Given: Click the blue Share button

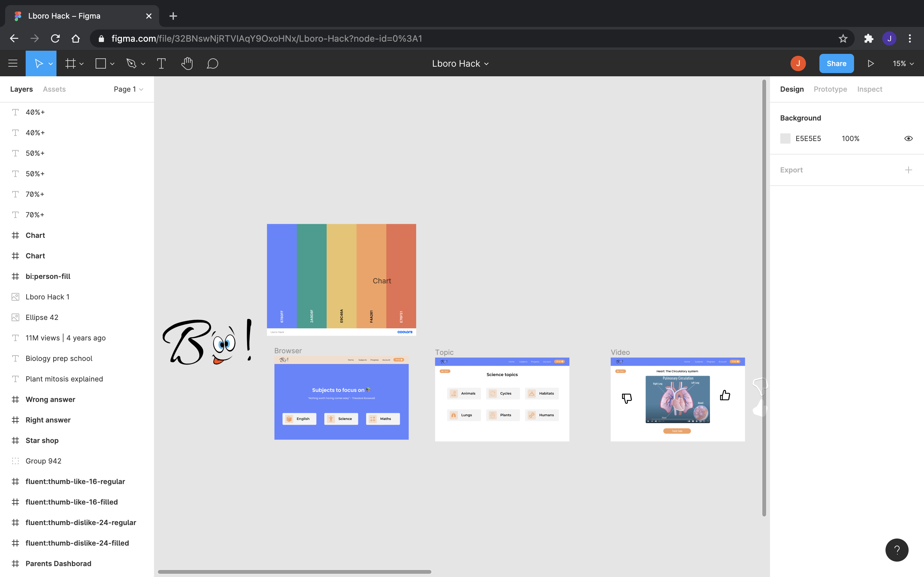Looking at the screenshot, I should (x=836, y=63).
